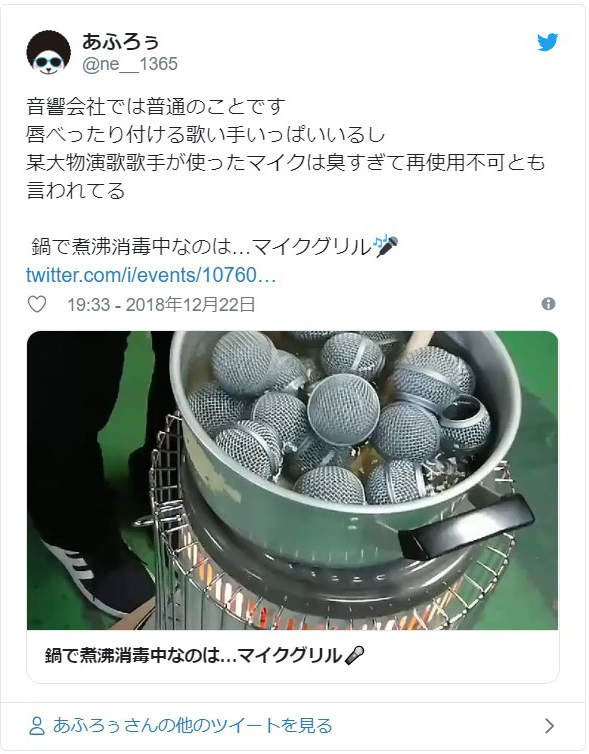Click the Twitter bird logo

[x=547, y=42]
